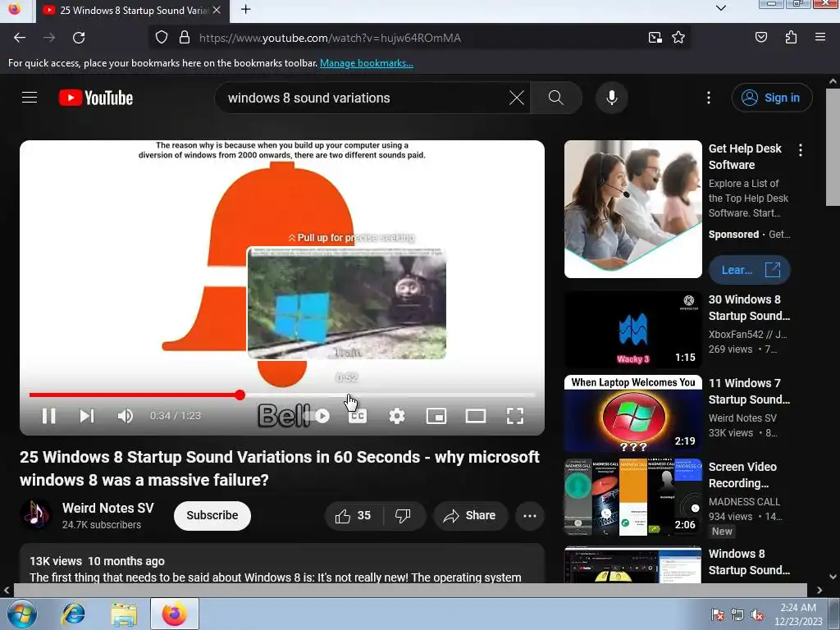Open YouTube guide hamburger menu
Screen dimensions: 840x630
(30, 98)
